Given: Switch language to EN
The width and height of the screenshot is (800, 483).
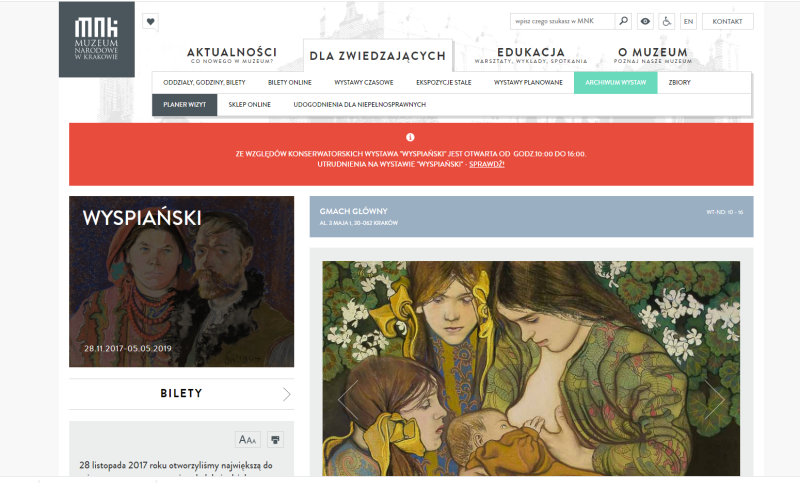Looking at the screenshot, I should 688,21.
